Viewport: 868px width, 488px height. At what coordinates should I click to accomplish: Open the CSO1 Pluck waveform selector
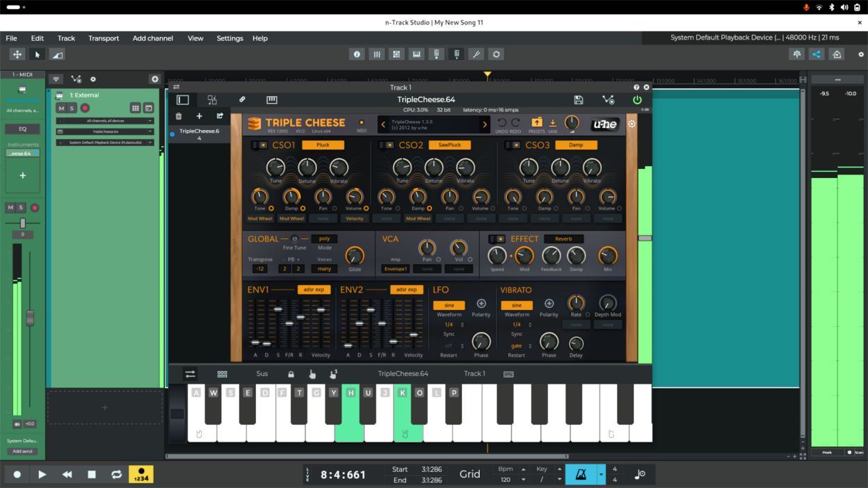coord(323,145)
